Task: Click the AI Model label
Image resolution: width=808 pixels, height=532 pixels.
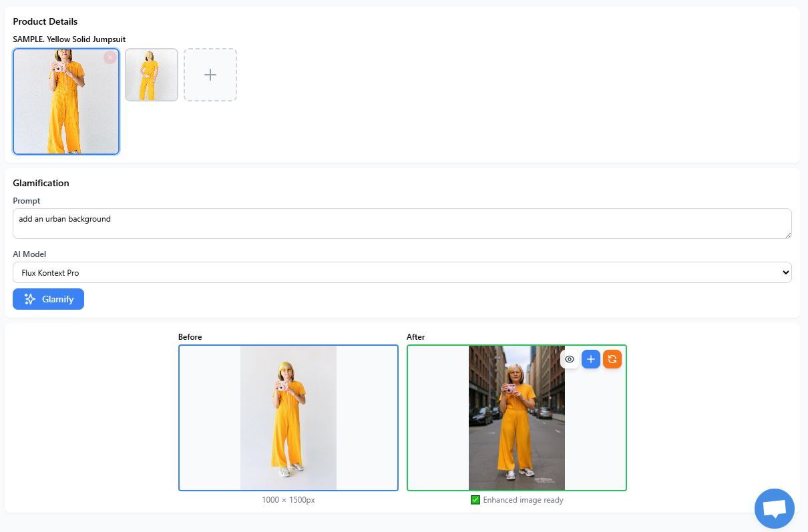Action: pos(29,254)
